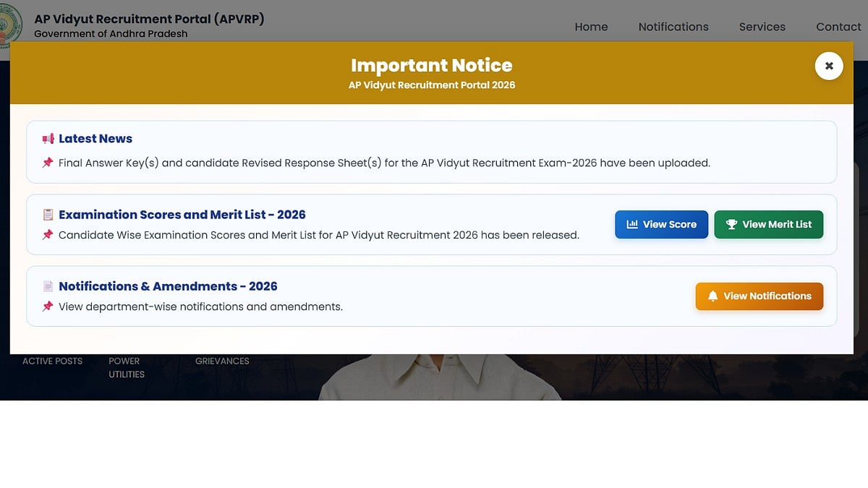Click the Important Notice heading
868x488 pixels.
click(x=432, y=65)
